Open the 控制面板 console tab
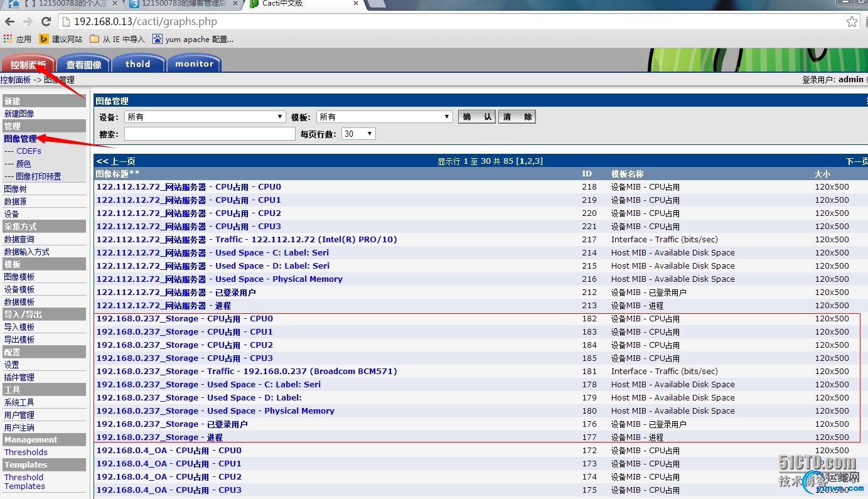This screenshot has height=499, width=868. click(28, 64)
